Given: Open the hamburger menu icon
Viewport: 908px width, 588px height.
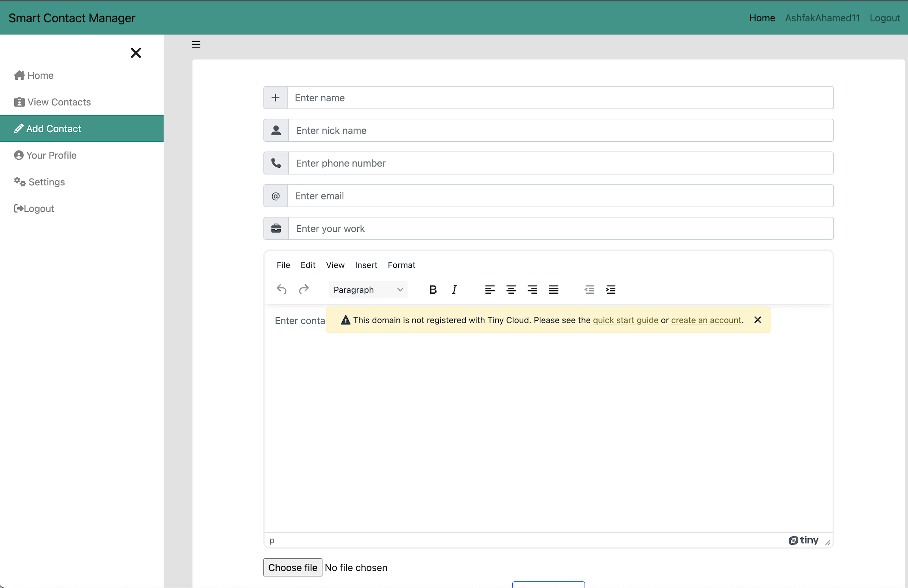Looking at the screenshot, I should pos(196,44).
